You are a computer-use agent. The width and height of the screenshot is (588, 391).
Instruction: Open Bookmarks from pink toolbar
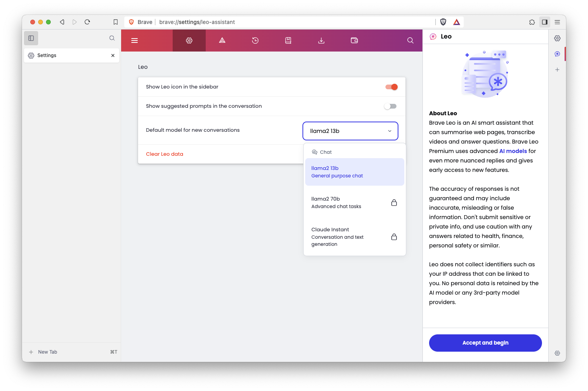point(288,41)
